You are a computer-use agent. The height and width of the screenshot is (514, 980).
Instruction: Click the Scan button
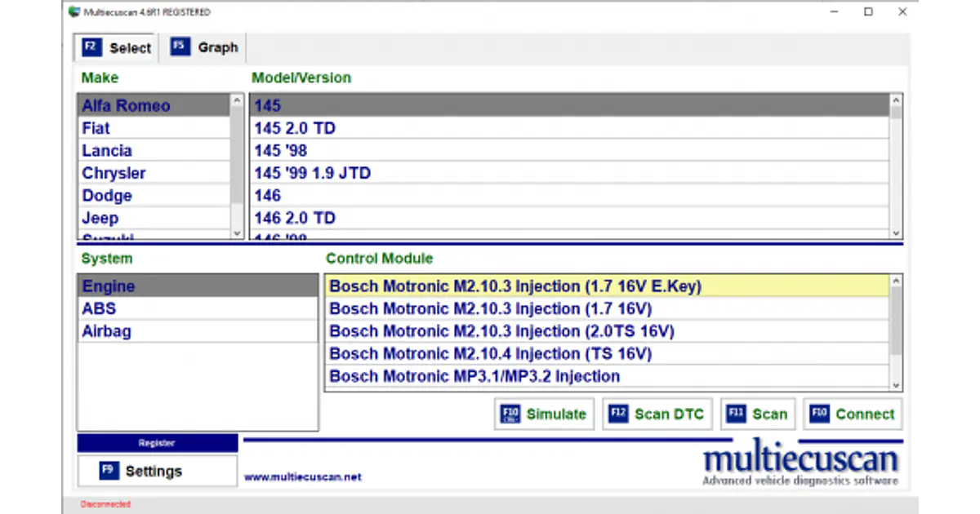point(758,414)
